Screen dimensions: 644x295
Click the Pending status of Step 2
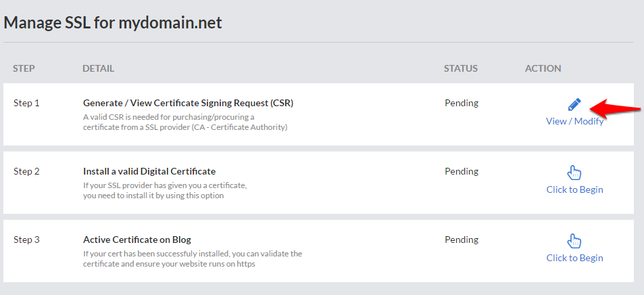[x=462, y=171]
